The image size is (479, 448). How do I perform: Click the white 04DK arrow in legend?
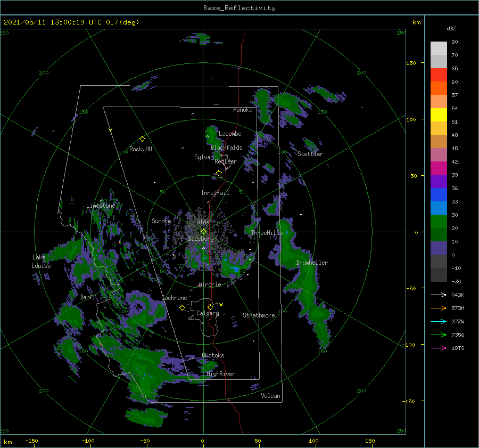[439, 295]
